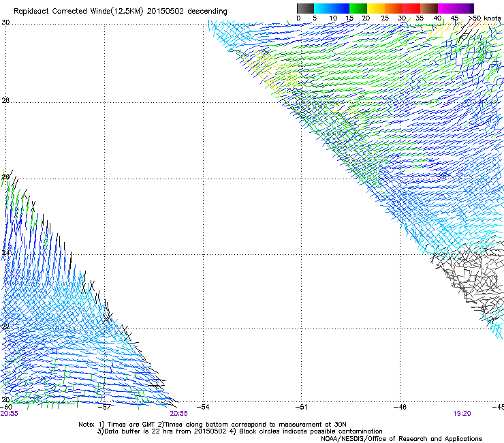Click the chart title mentioning Rapidscat Corrected Winds
Image resolution: width=504 pixels, height=443 pixels.
click(x=121, y=11)
